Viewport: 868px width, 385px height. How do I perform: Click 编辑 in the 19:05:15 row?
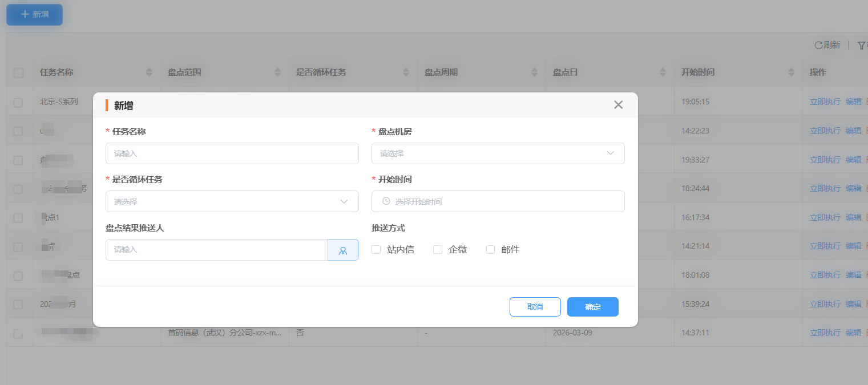853,102
